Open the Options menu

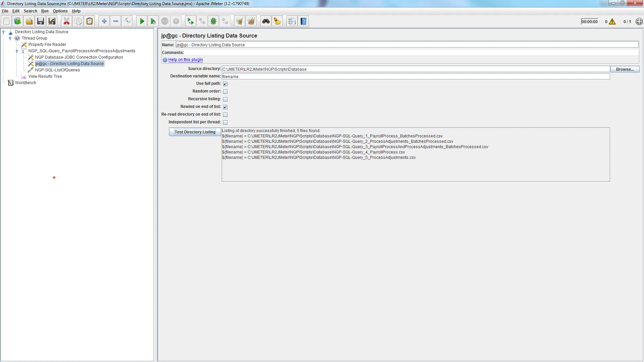[x=60, y=11]
